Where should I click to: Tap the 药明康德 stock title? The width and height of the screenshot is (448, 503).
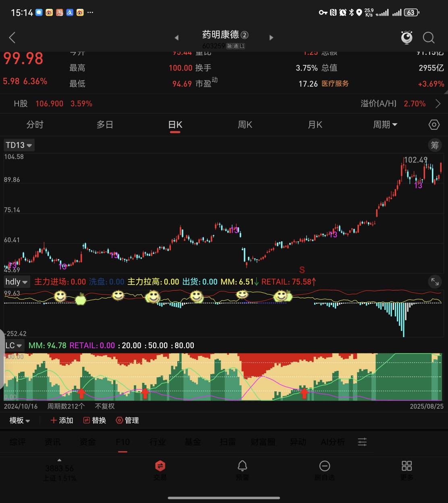pos(221,35)
